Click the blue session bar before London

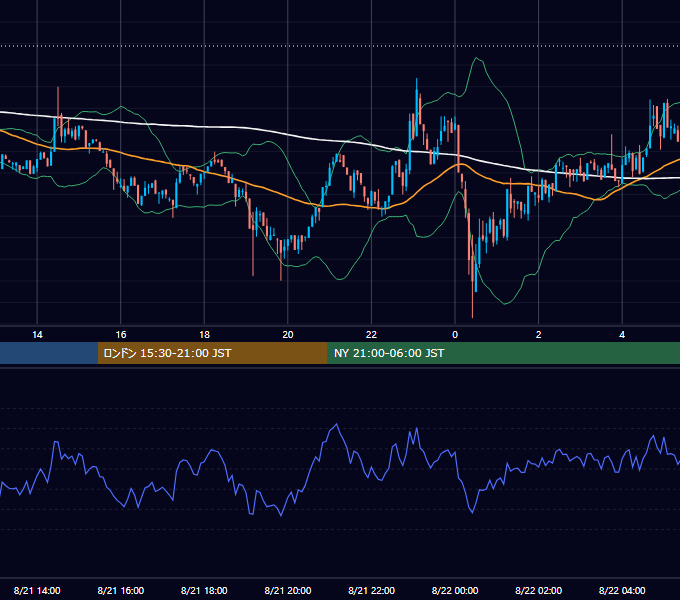pyautogui.click(x=49, y=353)
